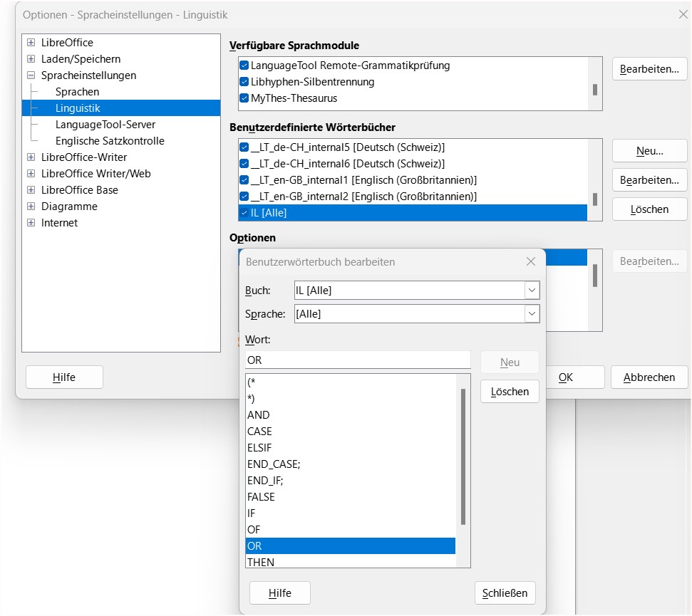This screenshot has height=616, width=692.
Task: Select the word OF in the list
Action: [351, 529]
